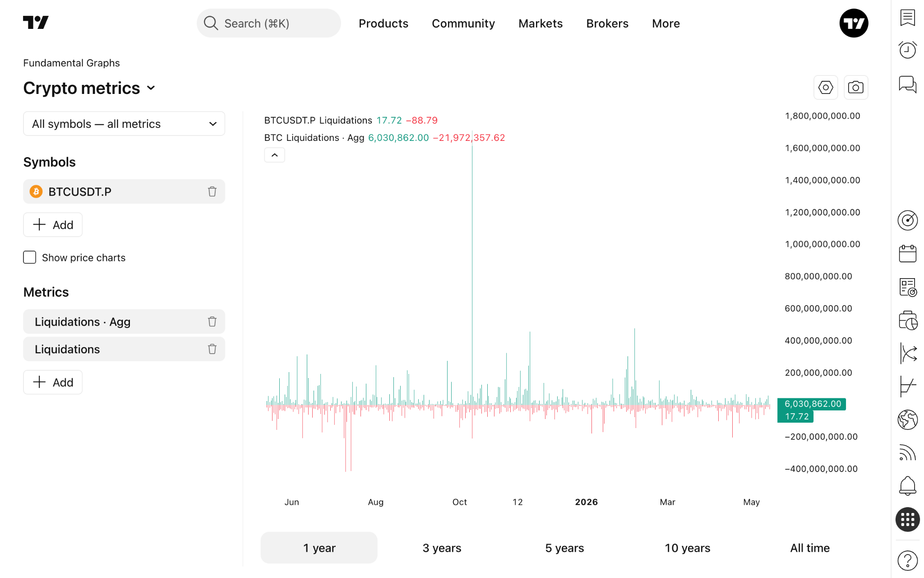Image resolution: width=924 pixels, height=578 pixels.
Task: Open the alerts clock icon
Action: pyautogui.click(x=907, y=50)
